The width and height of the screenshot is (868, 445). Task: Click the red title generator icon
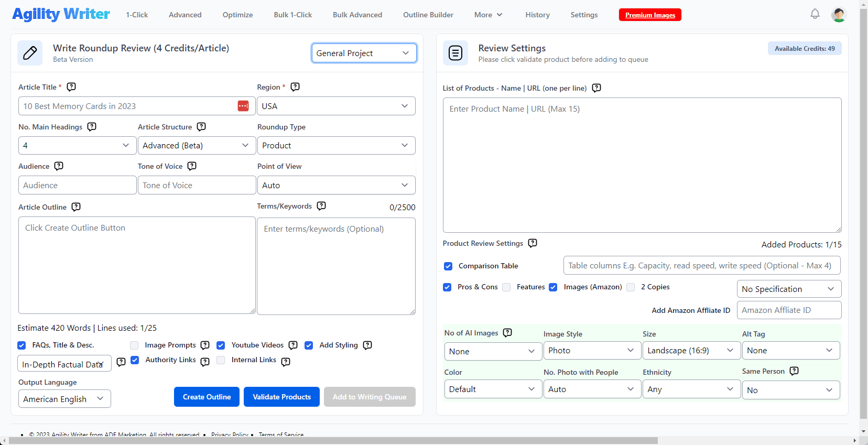click(x=243, y=106)
